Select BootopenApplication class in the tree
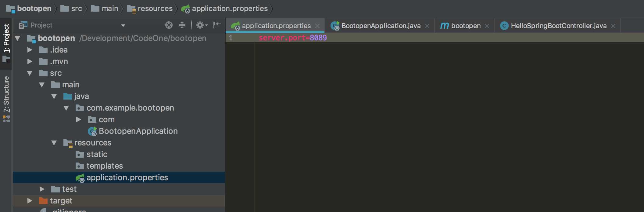The width and height of the screenshot is (644, 212). (138, 131)
